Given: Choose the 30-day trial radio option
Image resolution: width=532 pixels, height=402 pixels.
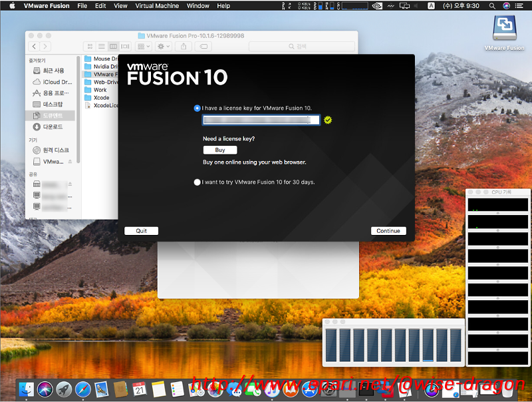Looking at the screenshot, I should pos(197,182).
